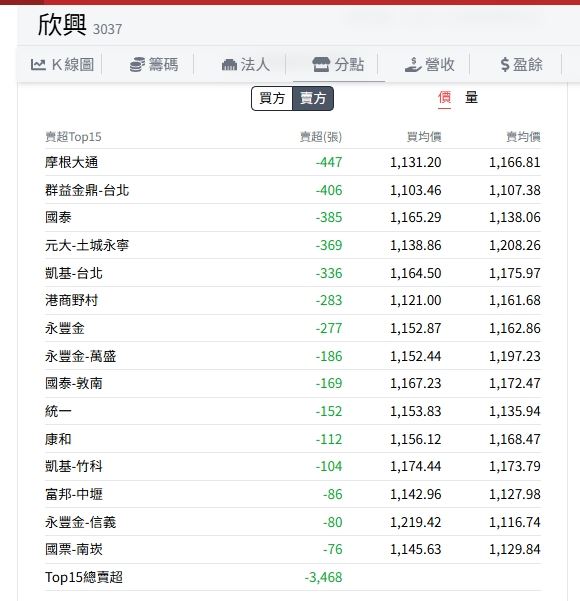Click the stock code 3037
Viewport: 580px width, 601px height.
tap(108, 29)
